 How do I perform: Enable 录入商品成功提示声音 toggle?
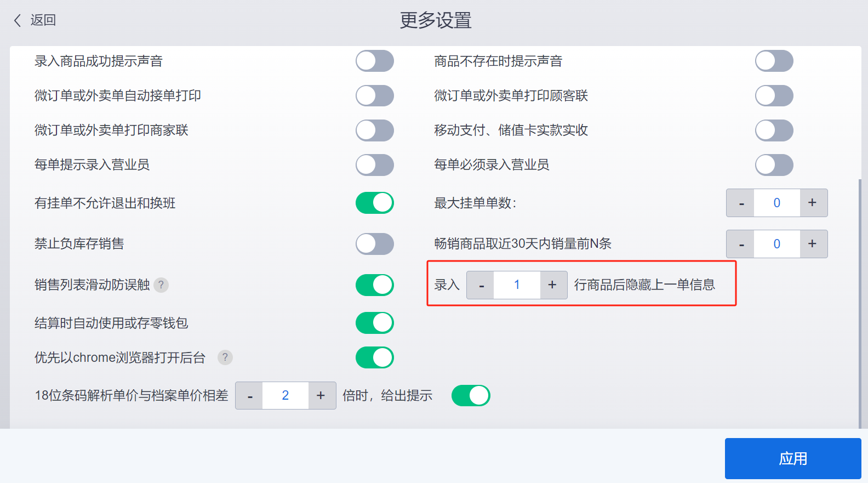375,61
